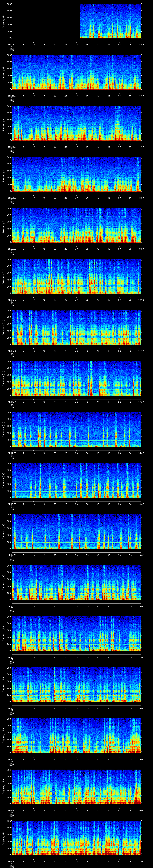Select the 21:13:00 spectrogram panel
153x868 pixels.
[77, 481]
